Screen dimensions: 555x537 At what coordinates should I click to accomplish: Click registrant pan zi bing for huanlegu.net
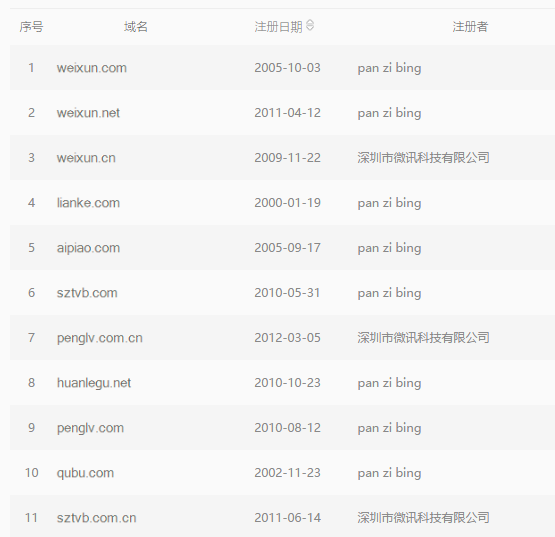pos(389,383)
